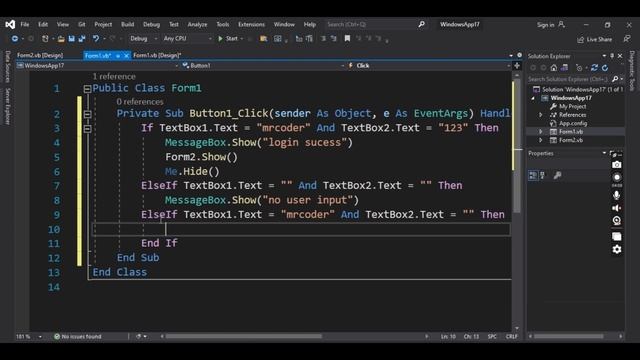Viewport: 640px width, 360px height.
Task: Open the Edit menu
Action: [x=43, y=24]
